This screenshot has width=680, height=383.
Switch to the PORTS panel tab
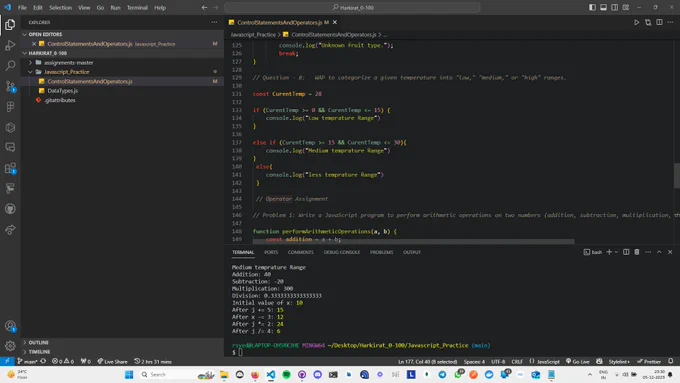[x=271, y=252]
